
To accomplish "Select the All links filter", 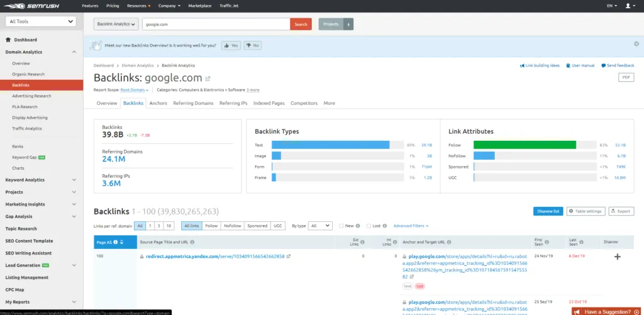I will point(191,226).
